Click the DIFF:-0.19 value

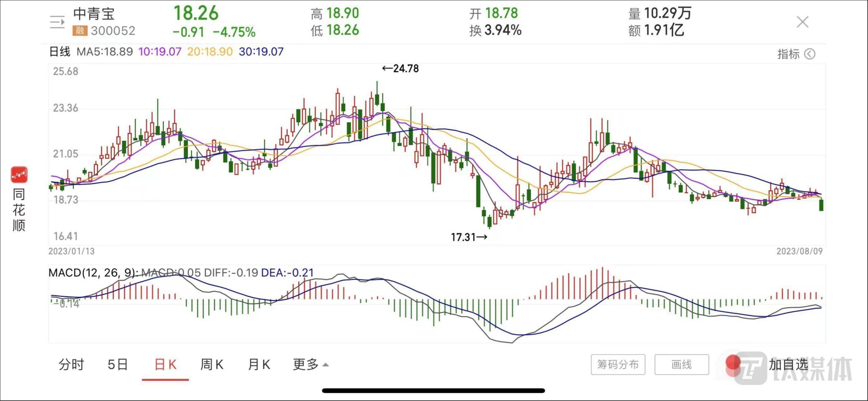coord(231,272)
